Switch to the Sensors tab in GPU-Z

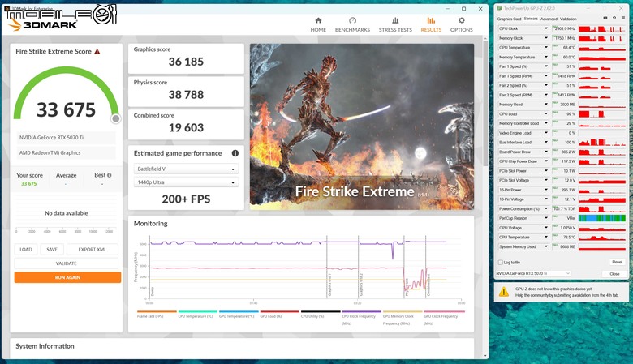pyautogui.click(x=531, y=19)
